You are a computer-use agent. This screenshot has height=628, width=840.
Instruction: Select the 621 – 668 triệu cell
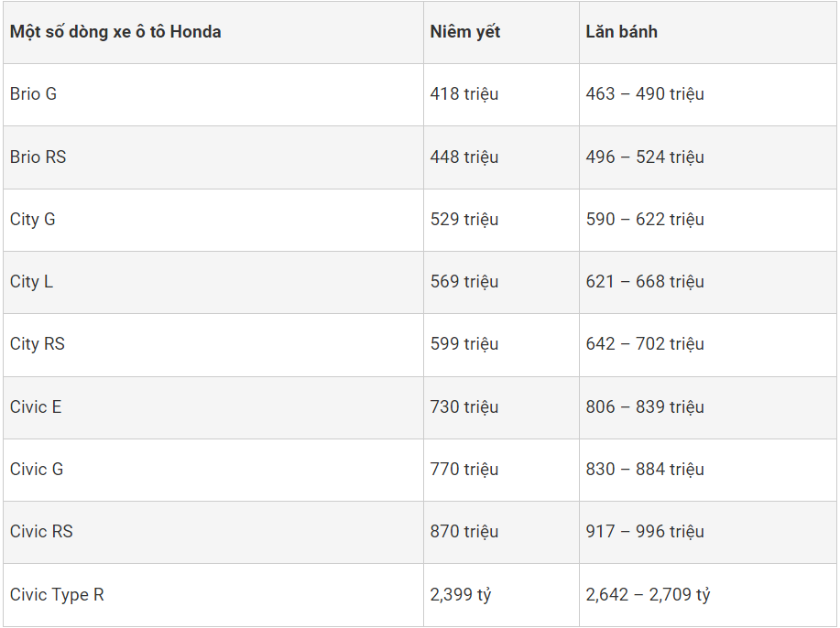pyautogui.click(x=645, y=282)
